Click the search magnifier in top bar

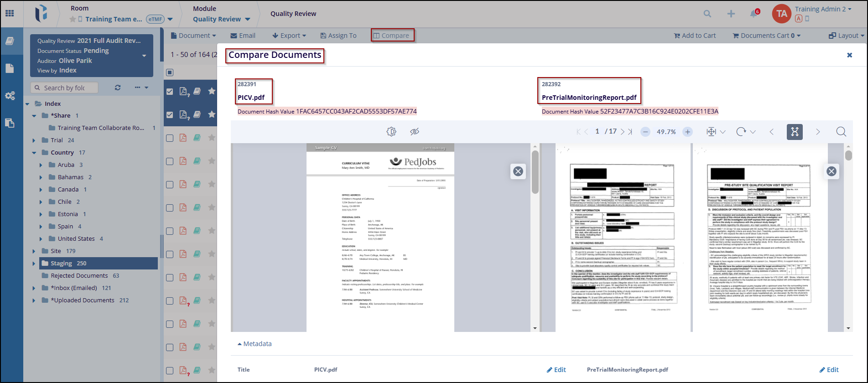[x=707, y=14]
